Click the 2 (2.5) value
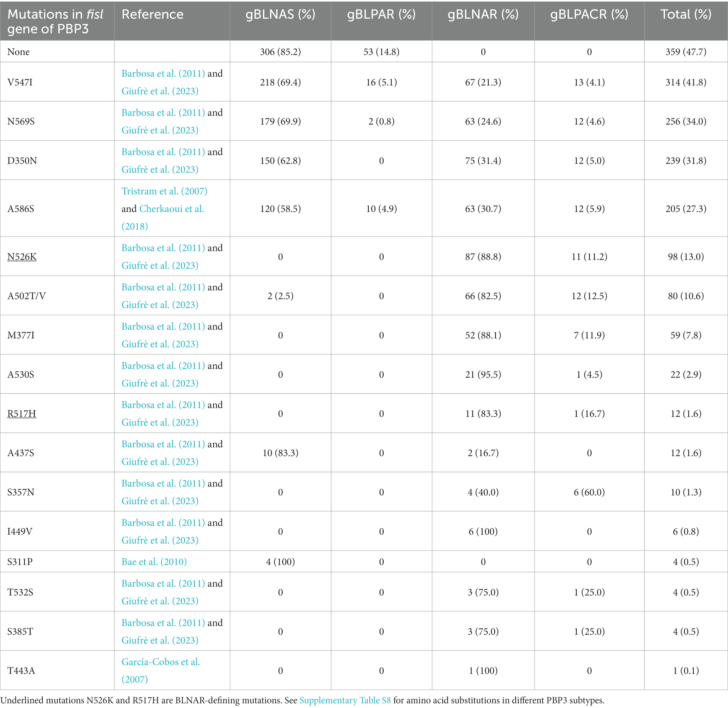The width and height of the screenshot is (728, 708). coord(280,296)
